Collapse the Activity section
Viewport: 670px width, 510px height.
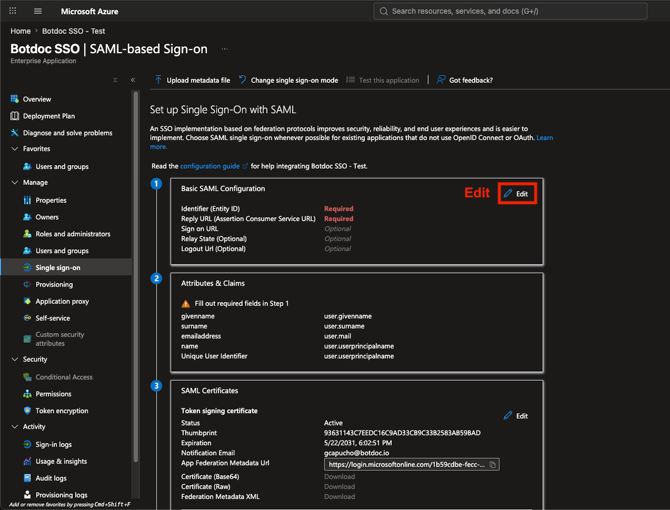tap(15, 426)
